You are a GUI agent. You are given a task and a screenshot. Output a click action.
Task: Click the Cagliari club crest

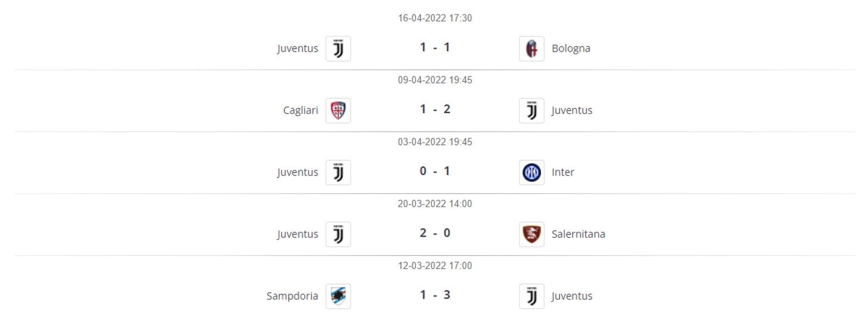click(x=338, y=111)
